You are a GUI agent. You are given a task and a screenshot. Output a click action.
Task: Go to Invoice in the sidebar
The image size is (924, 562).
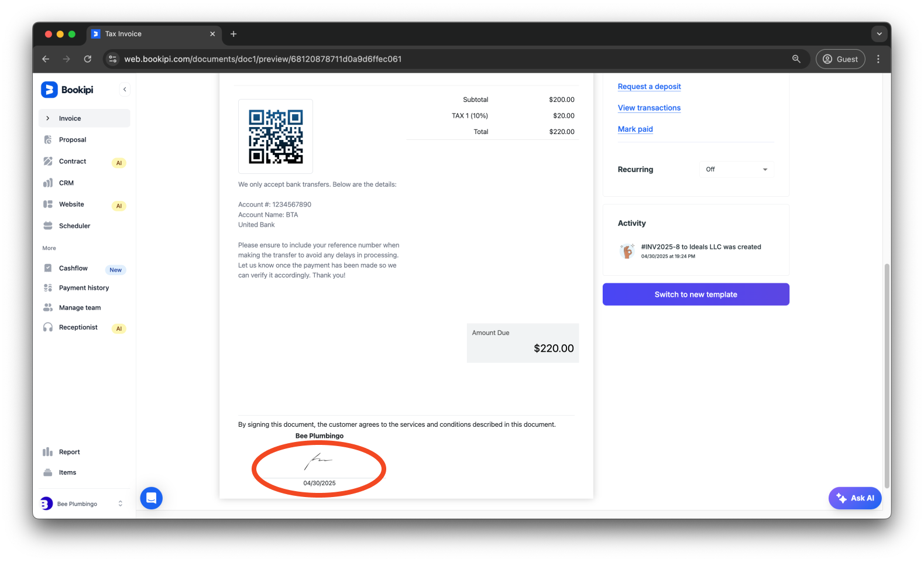(x=84, y=118)
